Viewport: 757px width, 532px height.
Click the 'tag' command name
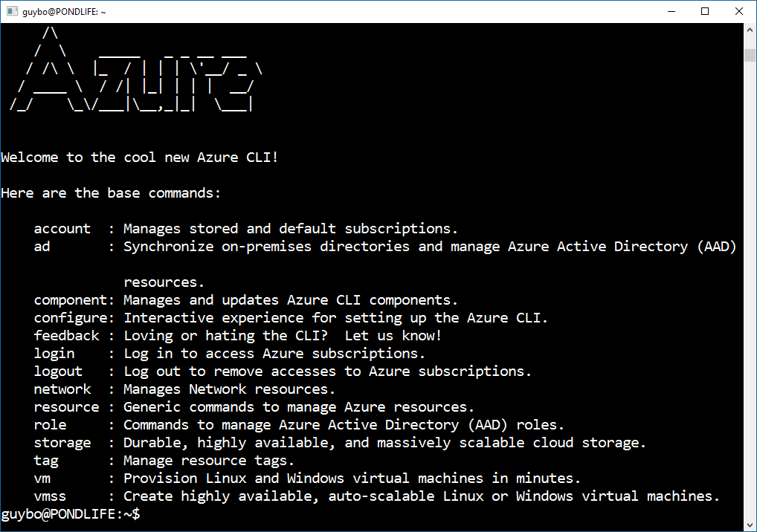click(46, 461)
